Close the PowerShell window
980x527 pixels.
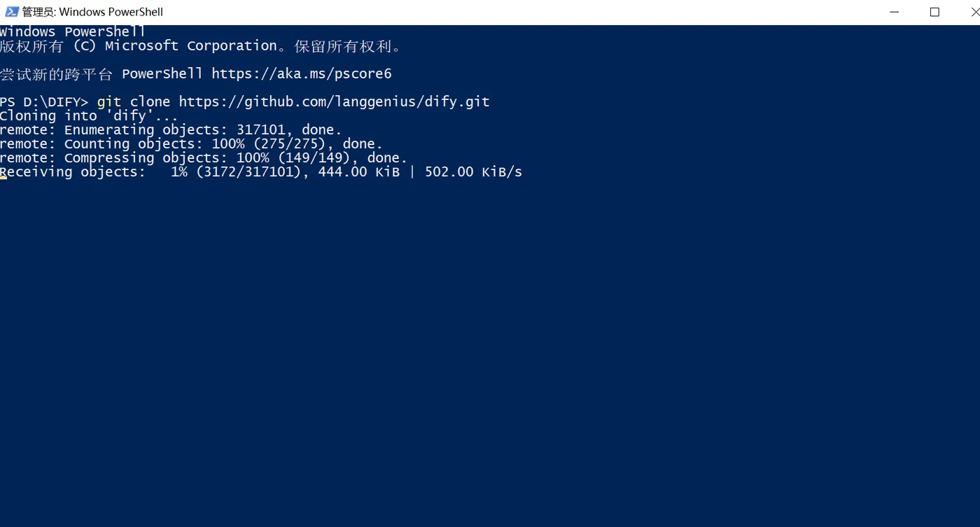tap(974, 12)
